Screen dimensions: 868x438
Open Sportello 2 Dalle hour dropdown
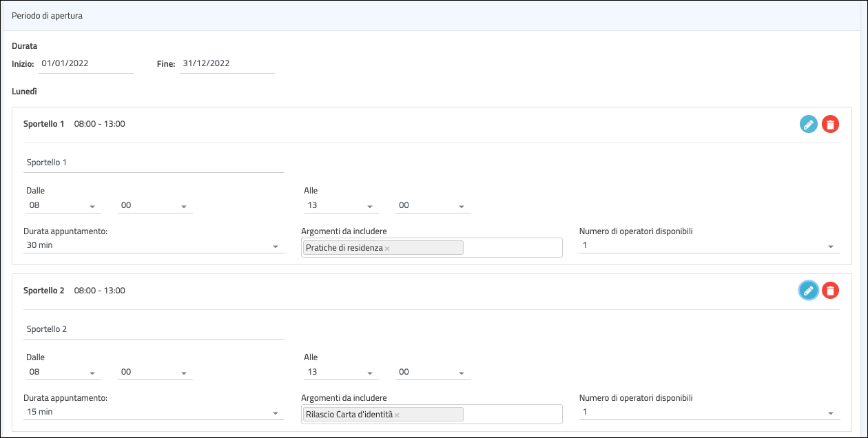(63, 373)
